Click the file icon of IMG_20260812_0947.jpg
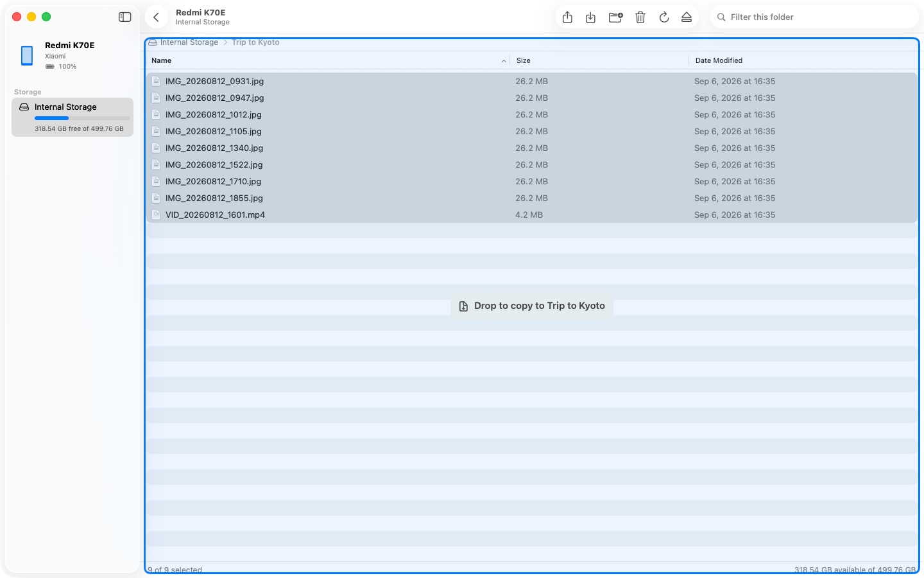This screenshot has height=578, width=924. tap(156, 98)
